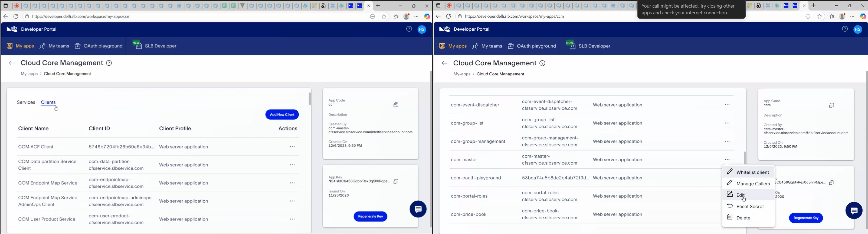Copy the App Code in the left window
This screenshot has width=868, height=234.
(x=396, y=105)
